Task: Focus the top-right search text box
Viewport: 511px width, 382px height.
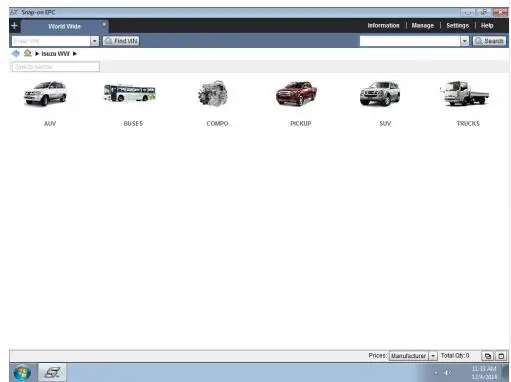Action: point(410,41)
